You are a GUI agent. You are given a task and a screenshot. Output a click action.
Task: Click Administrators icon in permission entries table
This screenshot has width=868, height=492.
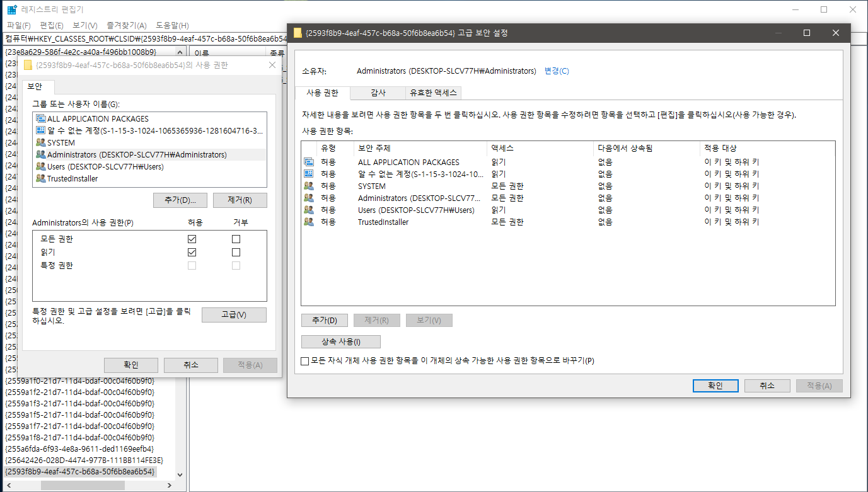pos(309,198)
